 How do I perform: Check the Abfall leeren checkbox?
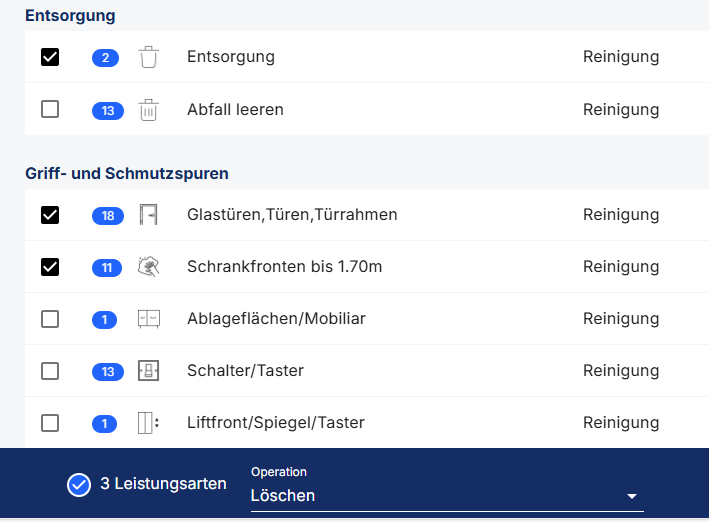[50, 109]
